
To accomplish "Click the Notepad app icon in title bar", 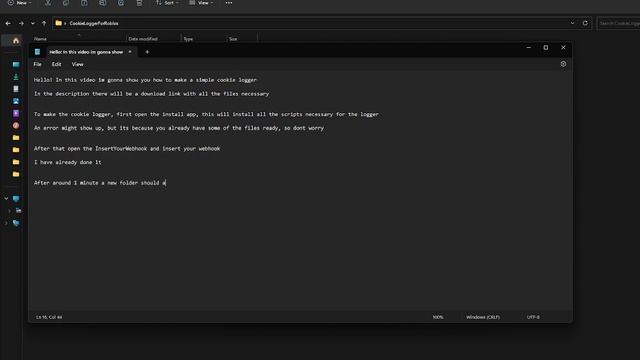I will [37, 52].
